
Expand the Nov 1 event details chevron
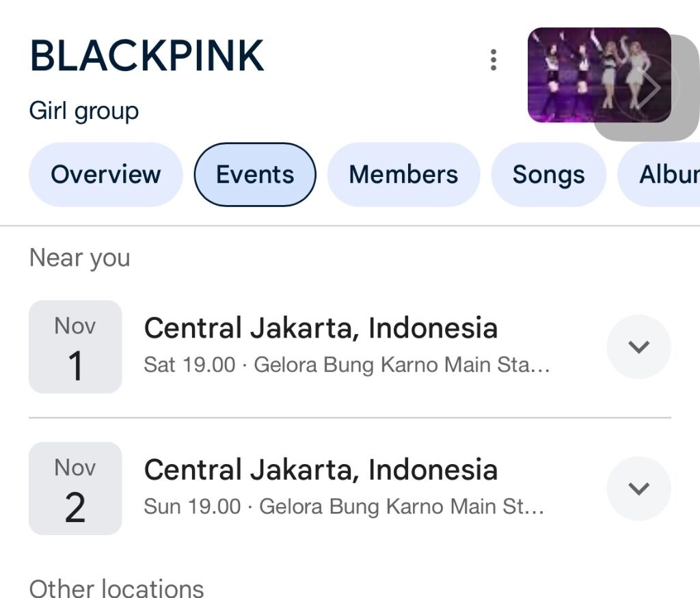coord(638,346)
